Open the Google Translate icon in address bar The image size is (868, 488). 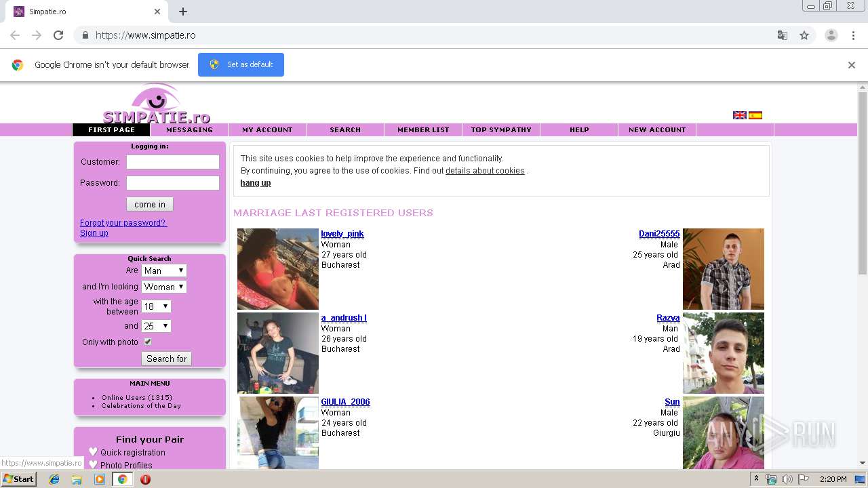[x=783, y=35]
